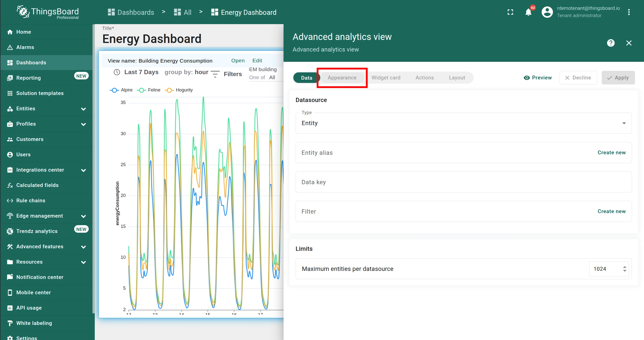Viewport: 644px width, 340px height.
Task: Toggle fullscreen mode icon
Action: pyautogui.click(x=510, y=12)
